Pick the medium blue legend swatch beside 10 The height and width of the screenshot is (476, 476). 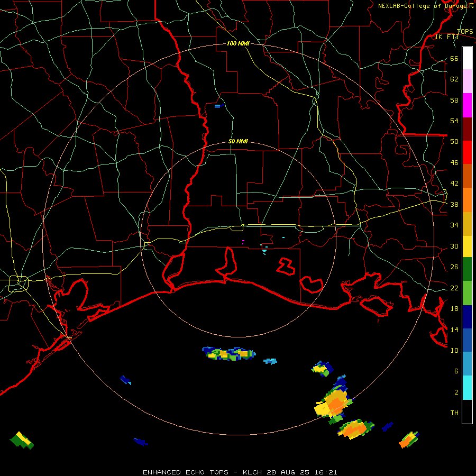pyautogui.click(x=467, y=340)
